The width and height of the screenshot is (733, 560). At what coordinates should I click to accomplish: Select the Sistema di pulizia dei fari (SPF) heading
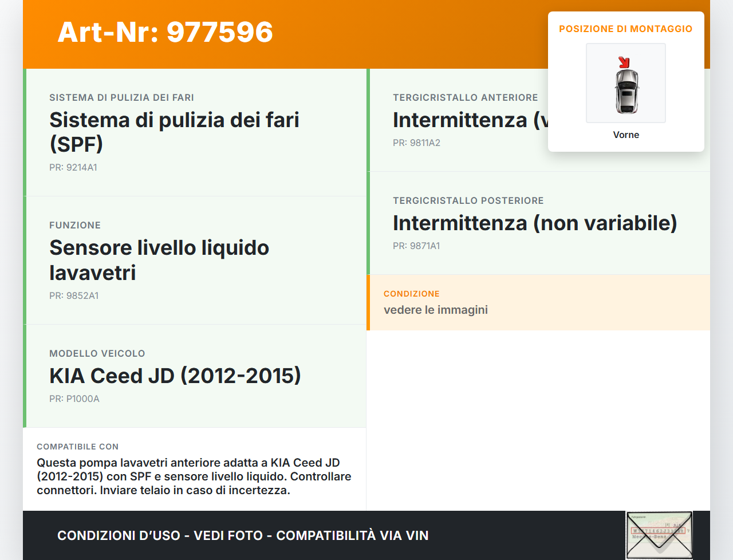tap(174, 132)
